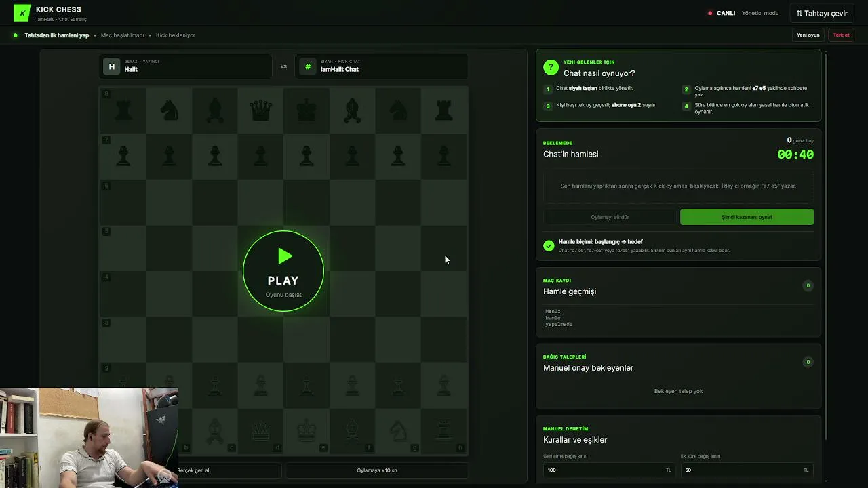
Task: Select the black knight on g8
Action: tap(398, 110)
